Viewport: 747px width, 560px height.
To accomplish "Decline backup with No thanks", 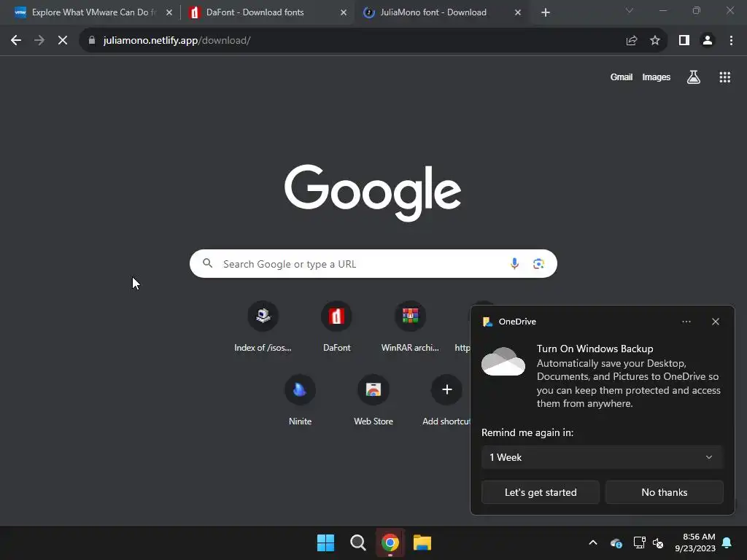I will pos(664,492).
